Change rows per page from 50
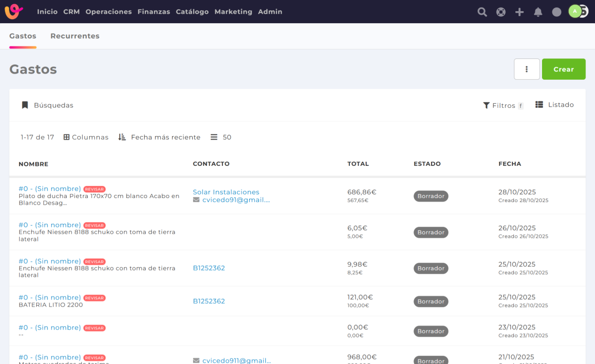 click(x=221, y=137)
